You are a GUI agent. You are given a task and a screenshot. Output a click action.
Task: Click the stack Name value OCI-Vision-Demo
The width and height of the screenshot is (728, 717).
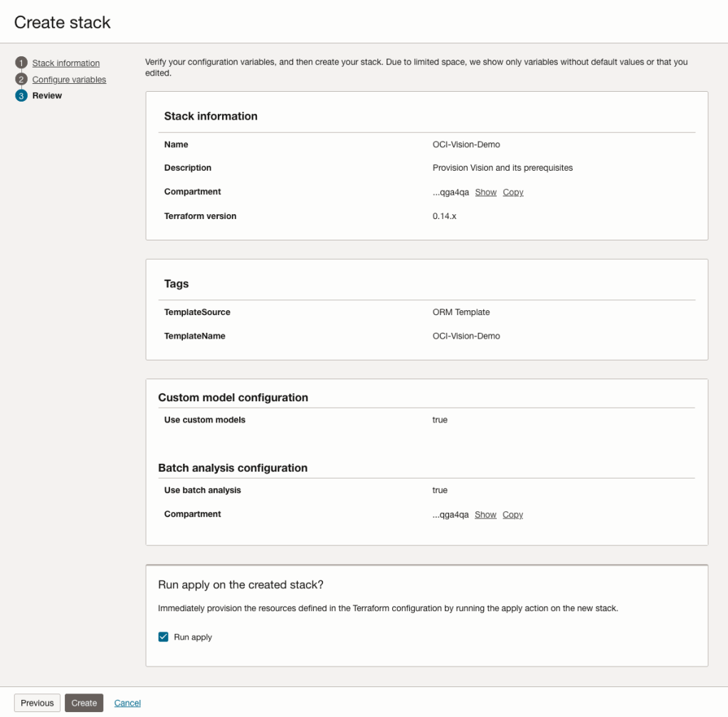point(466,144)
